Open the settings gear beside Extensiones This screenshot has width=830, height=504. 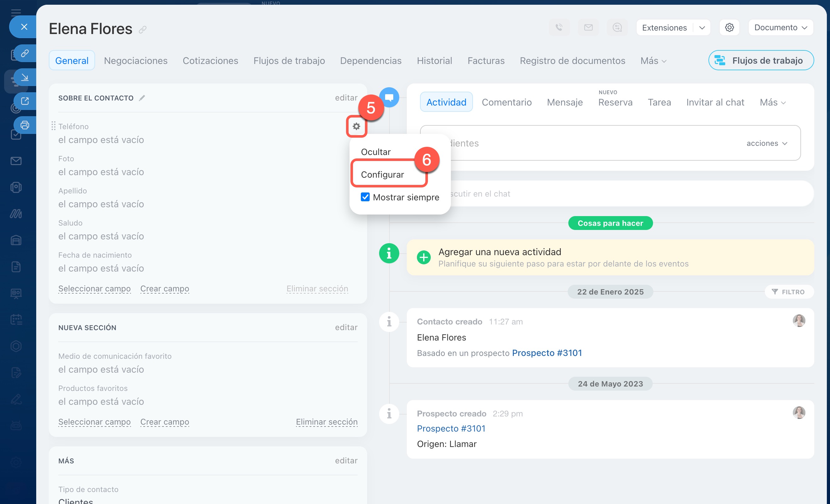coord(729,27)
